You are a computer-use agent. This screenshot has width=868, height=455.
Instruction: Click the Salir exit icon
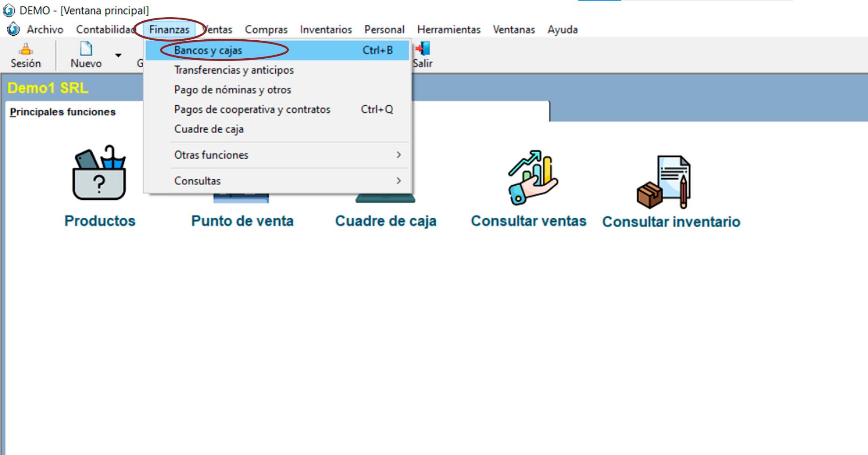[x=423, y=49]
